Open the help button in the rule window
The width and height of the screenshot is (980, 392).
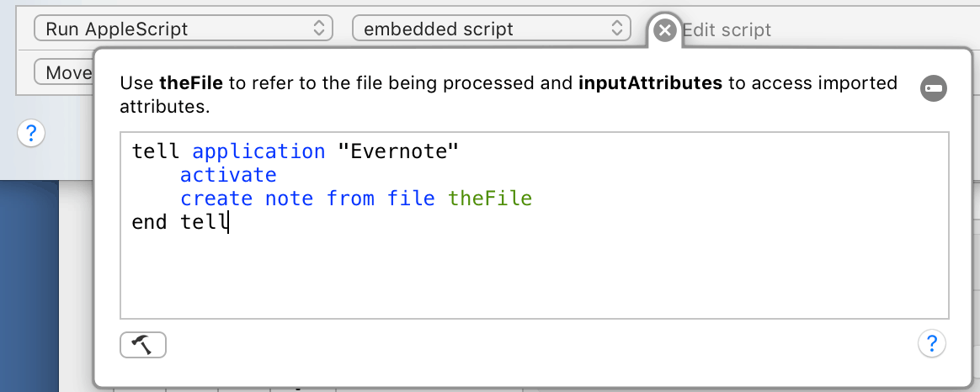pyautogui.click(x=31, y=134)
